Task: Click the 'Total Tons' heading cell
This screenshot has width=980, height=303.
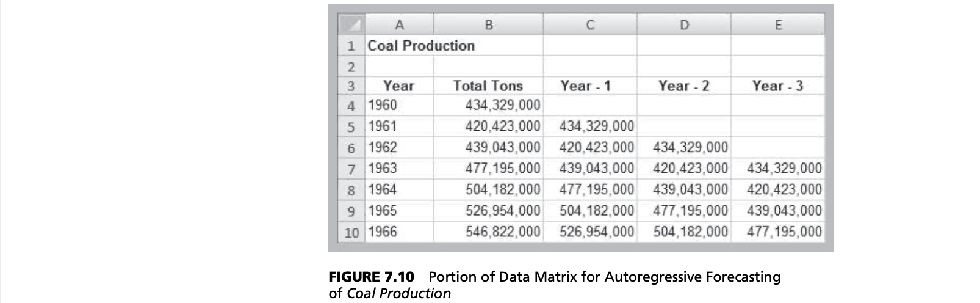Action: coord(488,86)
